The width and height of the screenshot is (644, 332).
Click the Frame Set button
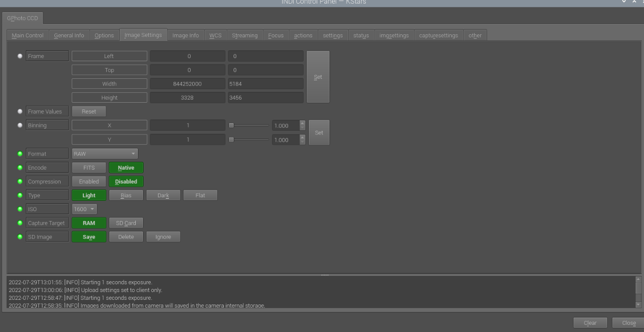[x=318, y=77]
